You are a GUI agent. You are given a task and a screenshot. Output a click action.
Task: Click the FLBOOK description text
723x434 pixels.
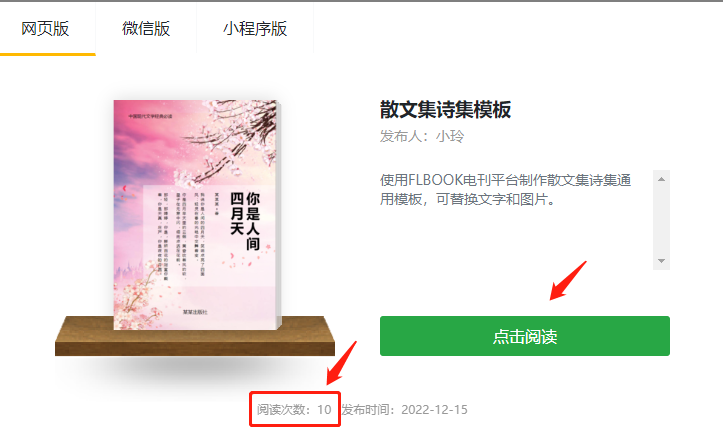click(x=505, y=190)
